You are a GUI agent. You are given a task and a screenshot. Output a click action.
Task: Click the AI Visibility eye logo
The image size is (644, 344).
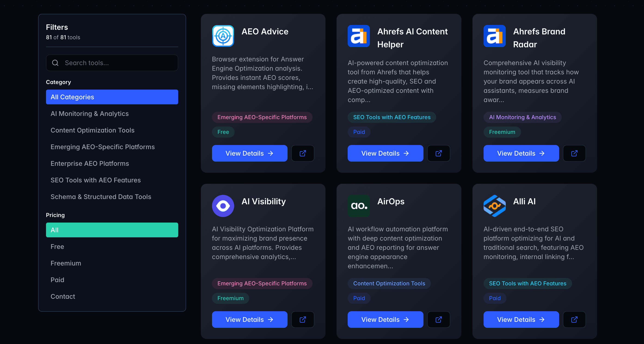click(x=223, y=206)
